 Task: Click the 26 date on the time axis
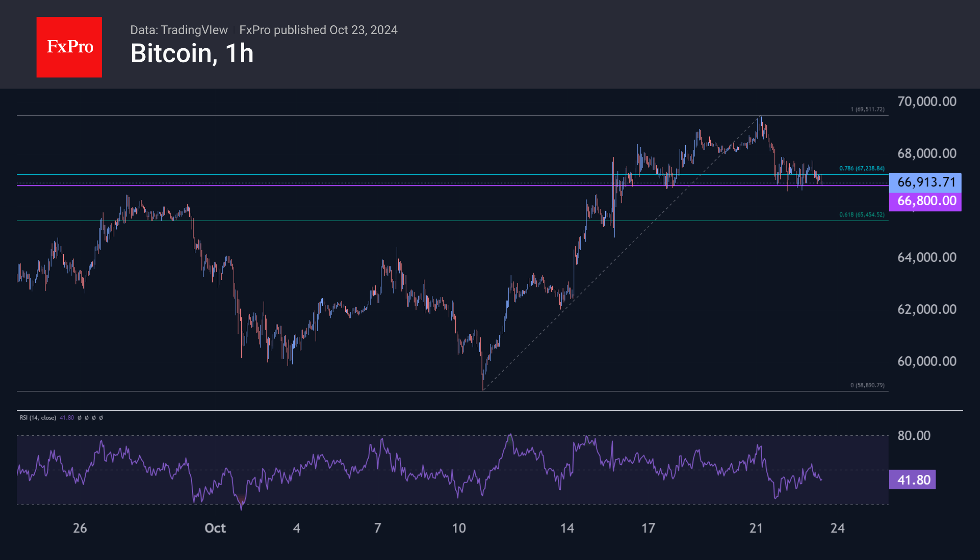pos(80,528)
